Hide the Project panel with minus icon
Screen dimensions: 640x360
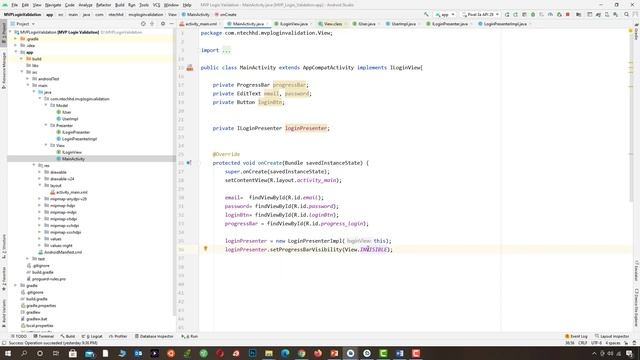tap(171, 24)
